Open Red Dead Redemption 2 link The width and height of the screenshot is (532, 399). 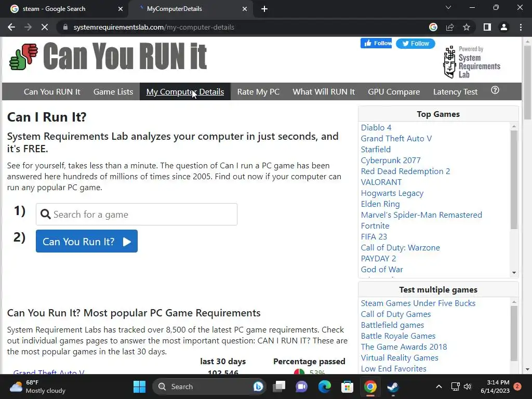pos(405,171)
